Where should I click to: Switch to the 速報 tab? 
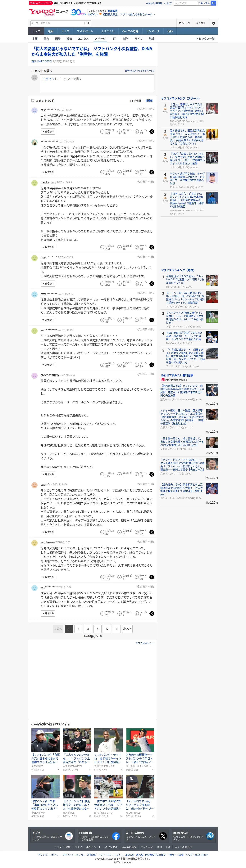pos(51,31)
